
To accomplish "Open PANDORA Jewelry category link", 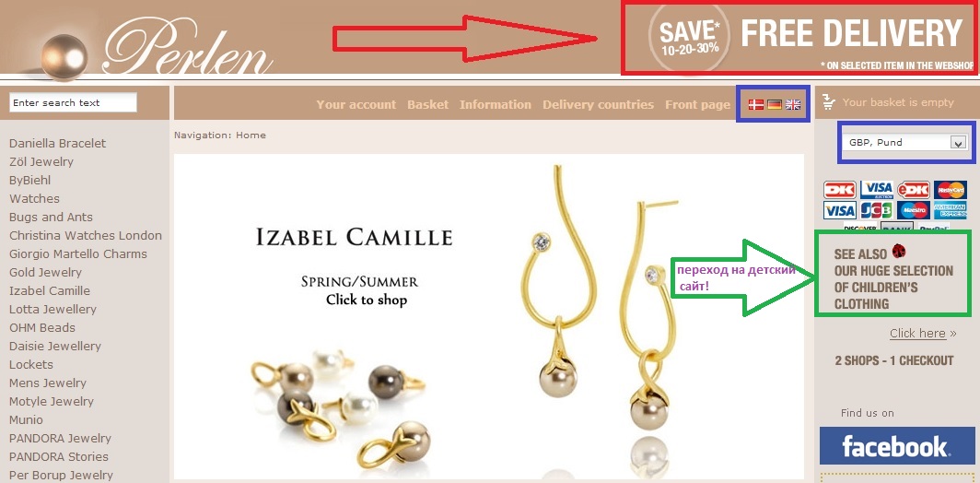I will click(60, 438).
